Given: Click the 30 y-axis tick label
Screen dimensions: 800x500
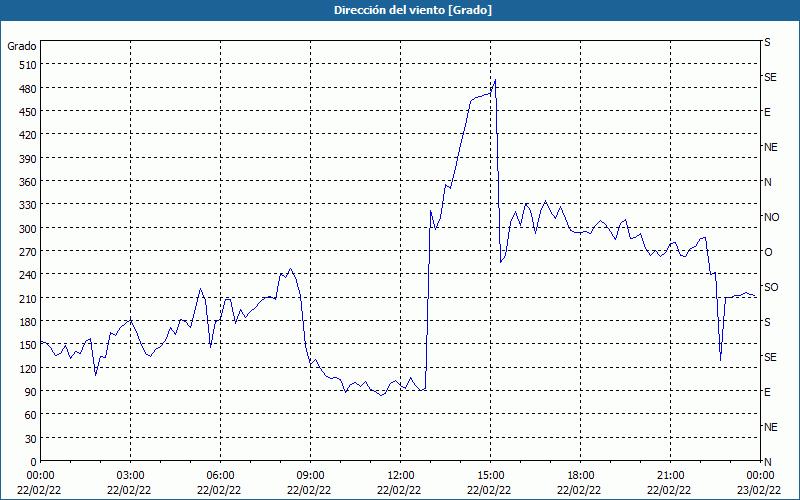Looking at the screenshot, I should click(x=30, y=439).
